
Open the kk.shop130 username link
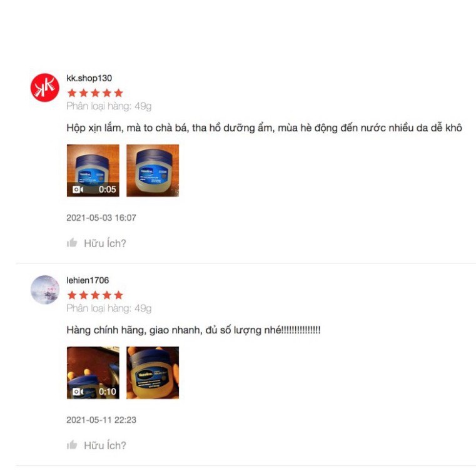click(89, 78)
